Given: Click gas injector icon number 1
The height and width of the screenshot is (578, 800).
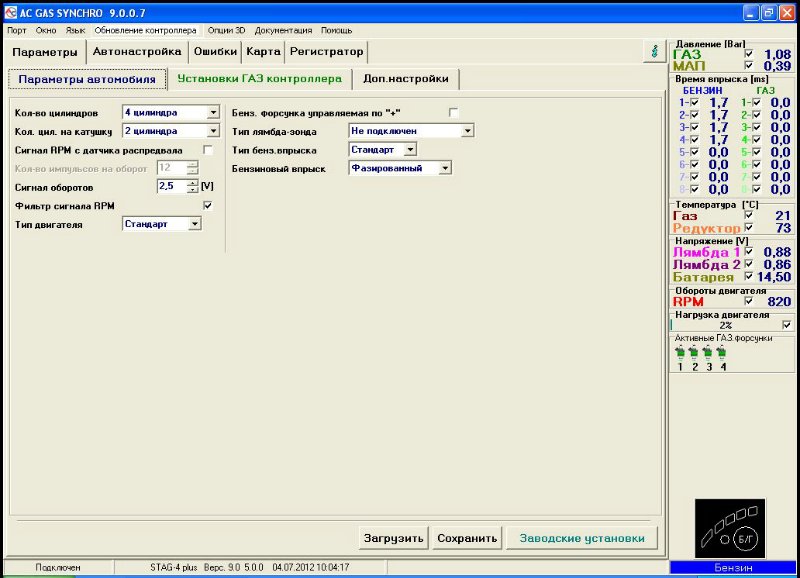Looking at the screenshot, I should tap(681, 353).
